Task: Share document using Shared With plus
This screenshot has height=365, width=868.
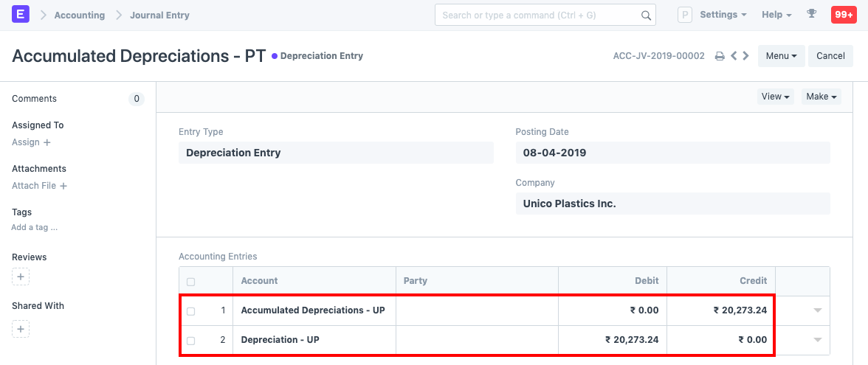Action: (21, 329)
